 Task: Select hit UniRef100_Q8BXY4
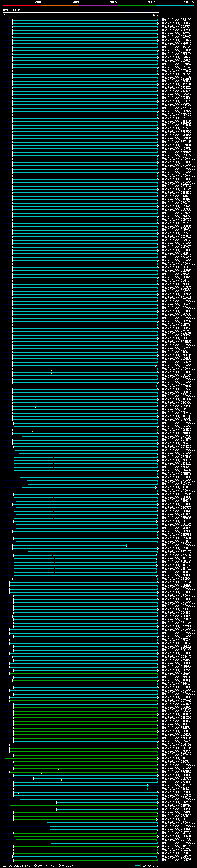click(177, 274)
